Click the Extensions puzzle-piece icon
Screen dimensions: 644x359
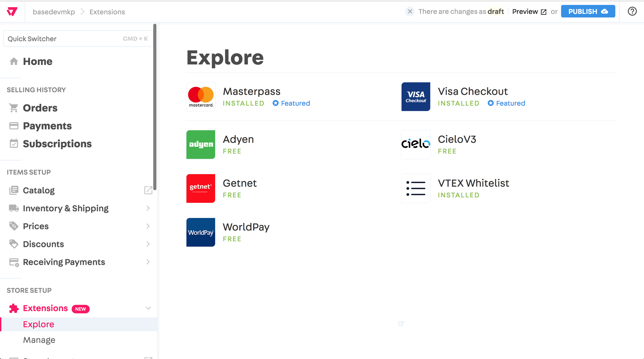(x=14, y=308)
